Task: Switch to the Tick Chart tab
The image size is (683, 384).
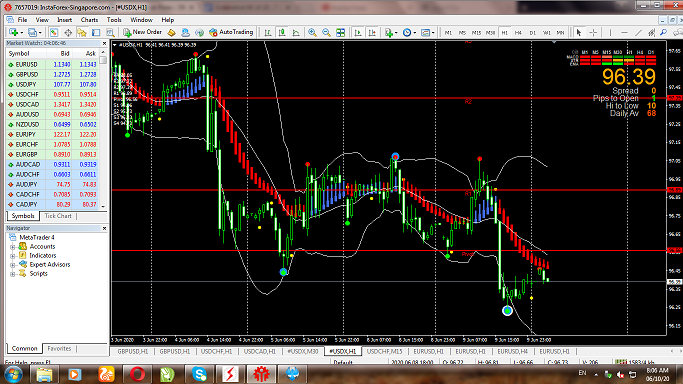Action: tap(58, 216)
